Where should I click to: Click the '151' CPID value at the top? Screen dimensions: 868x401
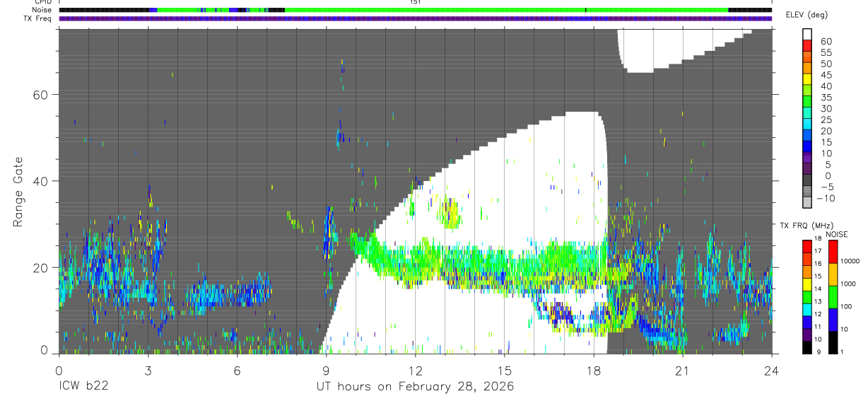tap(414, 2)
